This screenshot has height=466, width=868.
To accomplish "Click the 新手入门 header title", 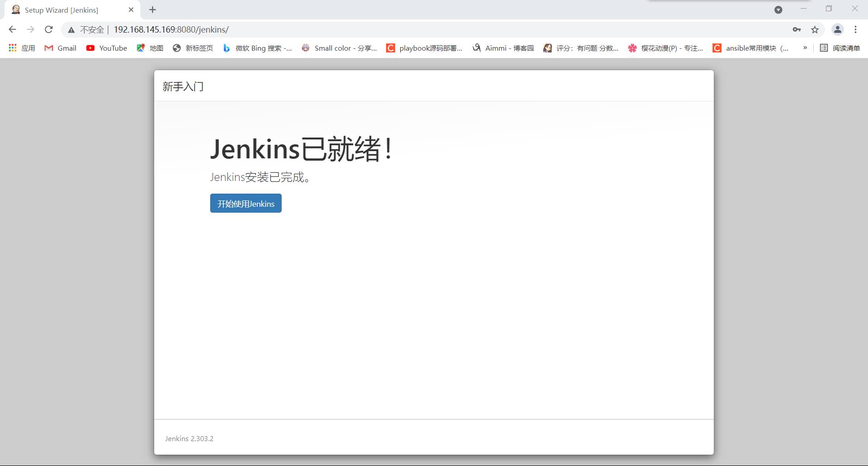I will 183,86.
